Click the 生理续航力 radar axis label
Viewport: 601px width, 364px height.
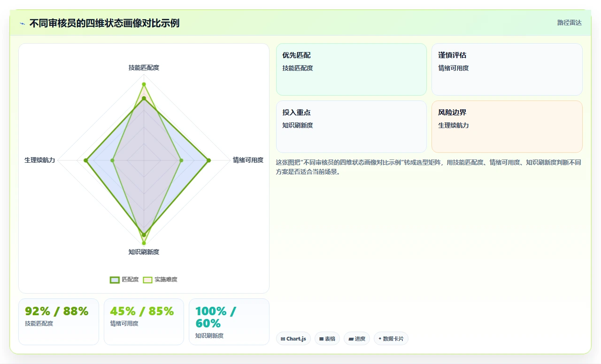[x=40, y=160]
